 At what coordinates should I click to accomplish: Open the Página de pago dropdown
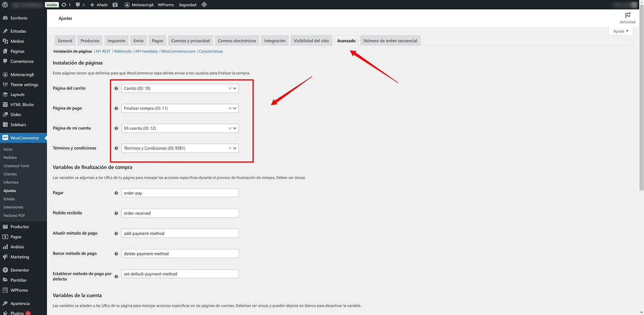pyautogui.click(x=235, y=108)
